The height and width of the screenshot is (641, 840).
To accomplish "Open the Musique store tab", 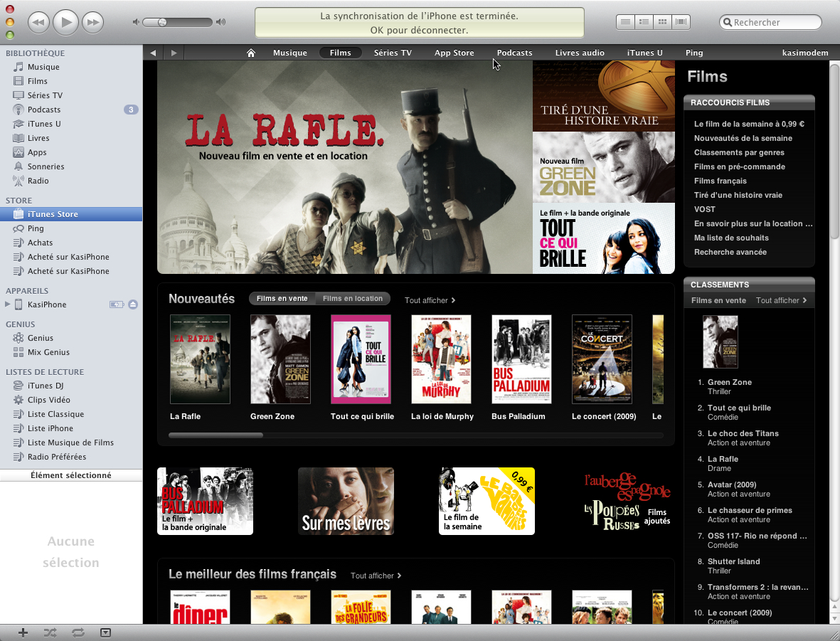I will tap(289, 53).
